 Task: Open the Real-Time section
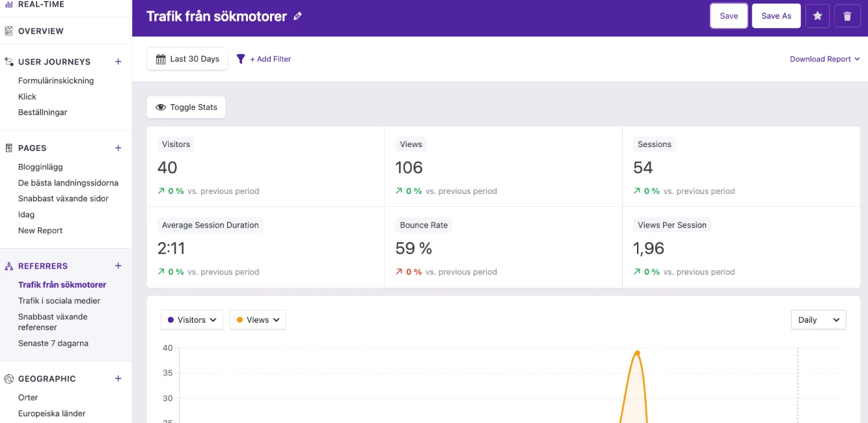click(x=41, y=4)
